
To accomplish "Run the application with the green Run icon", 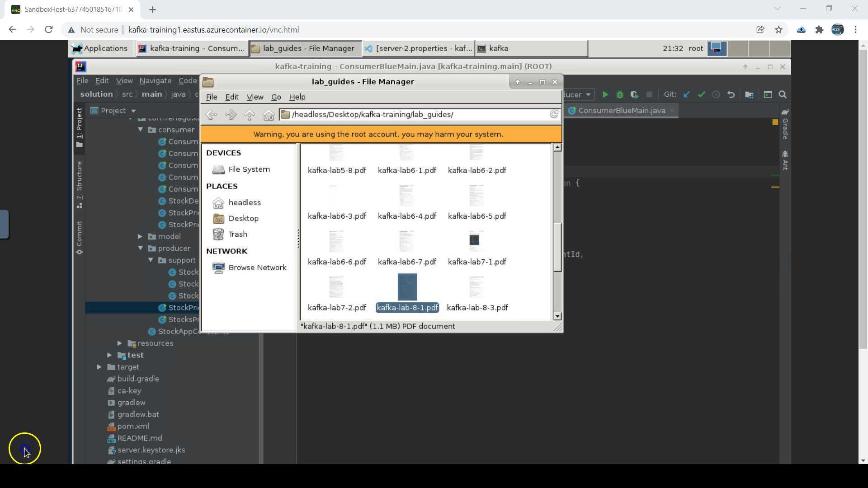I will click(x=606, y=94).
